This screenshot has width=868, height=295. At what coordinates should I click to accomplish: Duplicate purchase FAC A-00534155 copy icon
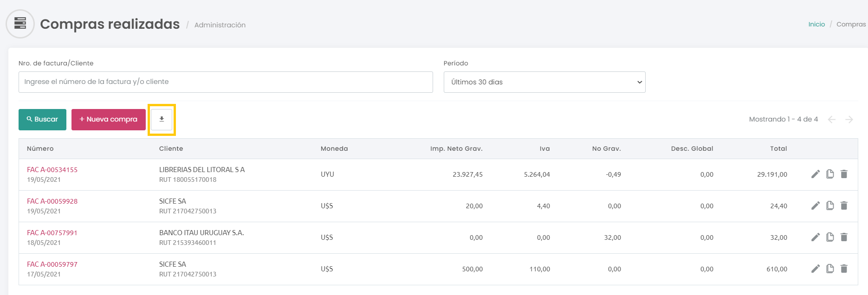pyautogui.click(x=830, y=174)
